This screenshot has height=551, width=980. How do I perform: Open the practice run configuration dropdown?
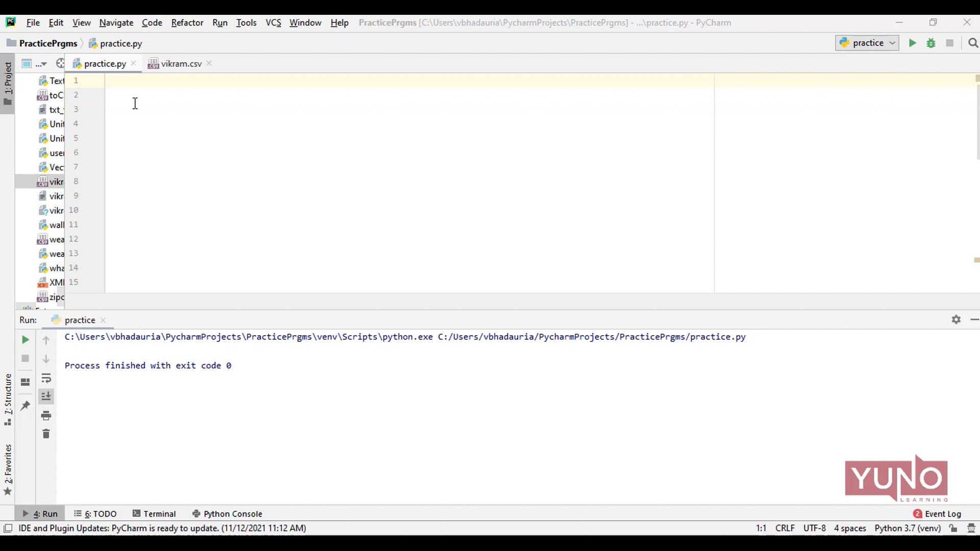pyautogui.click(x=867, y=43)
